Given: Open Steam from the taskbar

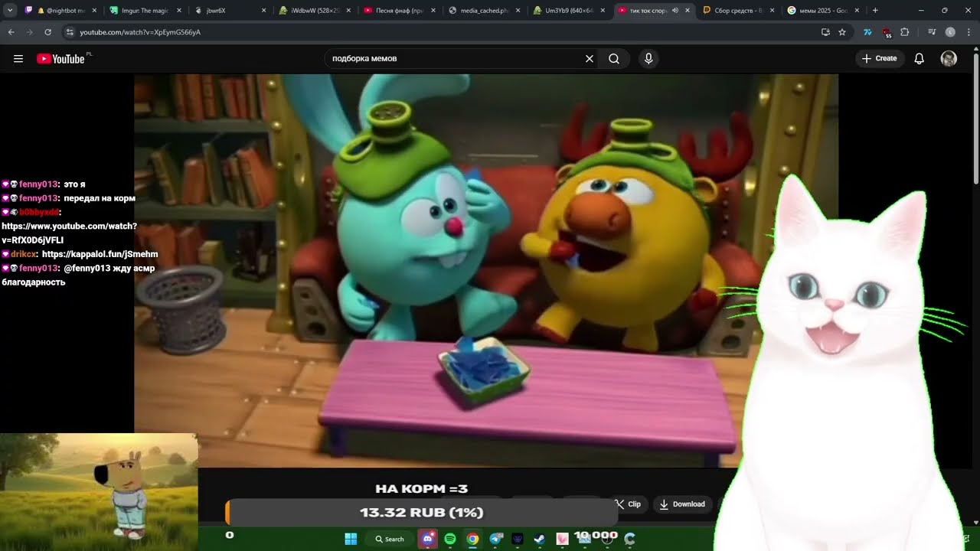Looking at the screenshot, I should pos(540,539).
